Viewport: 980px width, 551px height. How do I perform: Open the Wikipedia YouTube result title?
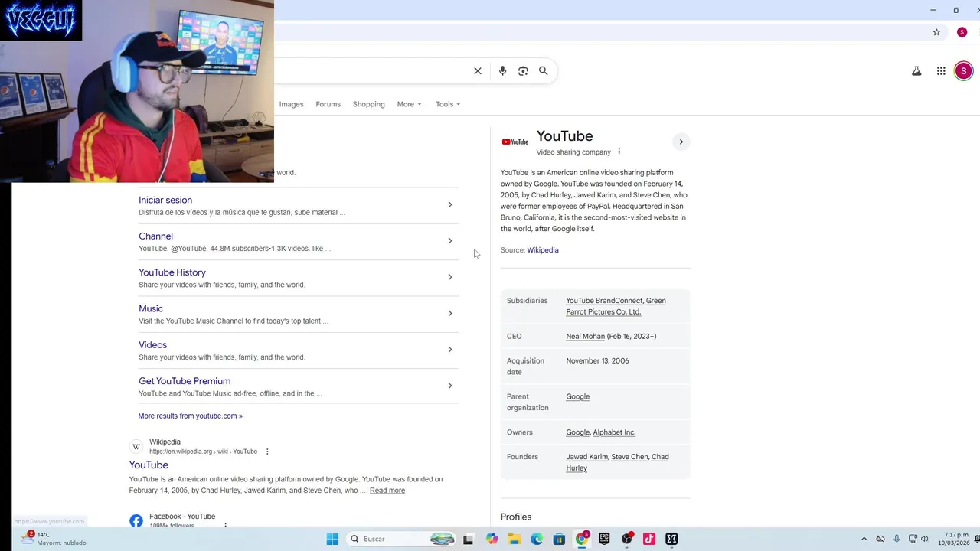[x=149, y=465]
